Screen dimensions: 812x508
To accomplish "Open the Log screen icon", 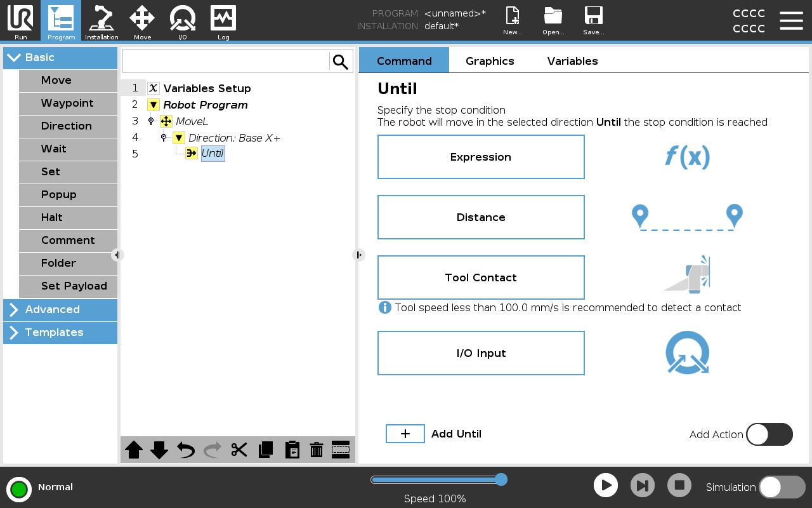I will [223, 21].
